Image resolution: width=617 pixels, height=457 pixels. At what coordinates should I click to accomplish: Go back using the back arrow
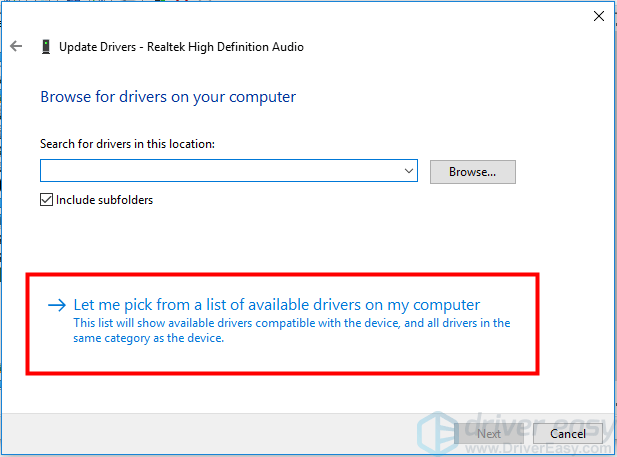(16, 46)
